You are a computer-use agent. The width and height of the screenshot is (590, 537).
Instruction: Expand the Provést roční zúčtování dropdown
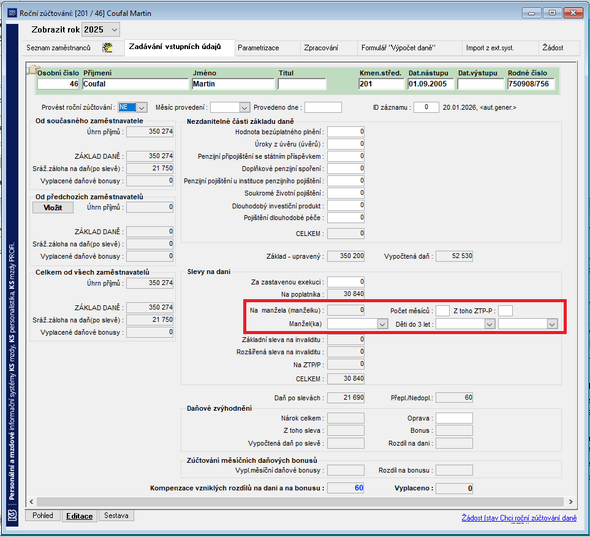point(142,108)
